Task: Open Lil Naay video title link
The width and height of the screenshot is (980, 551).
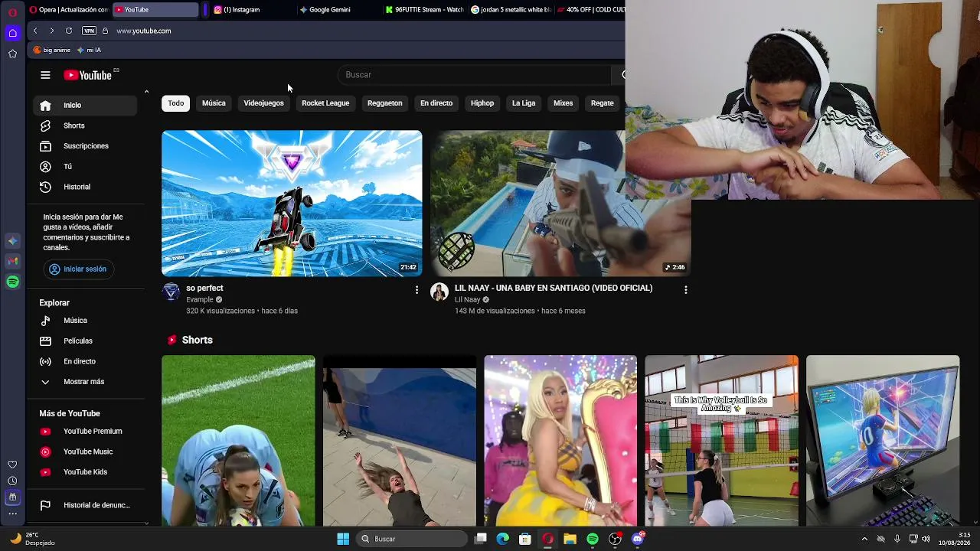Action: [554, 289]
